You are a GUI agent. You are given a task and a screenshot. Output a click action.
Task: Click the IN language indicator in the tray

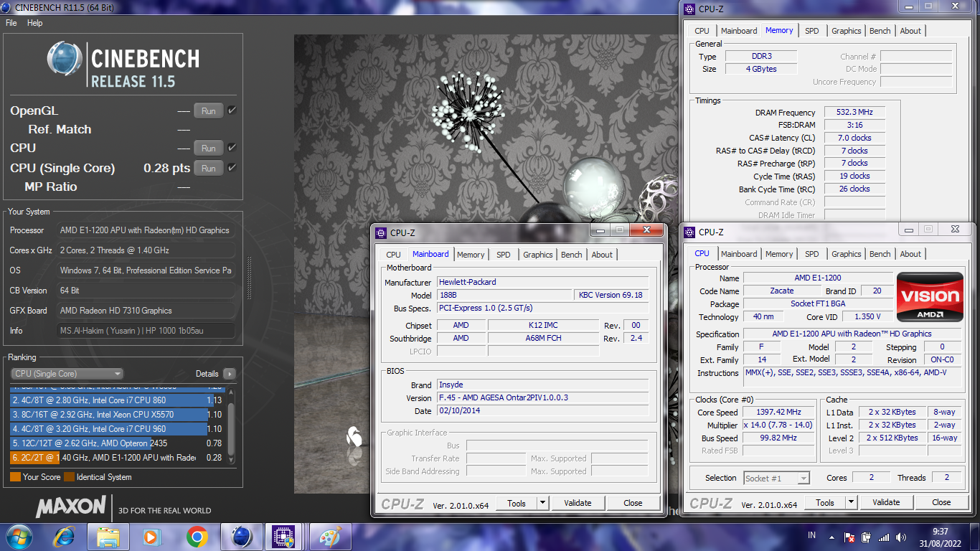click(811, 536)
